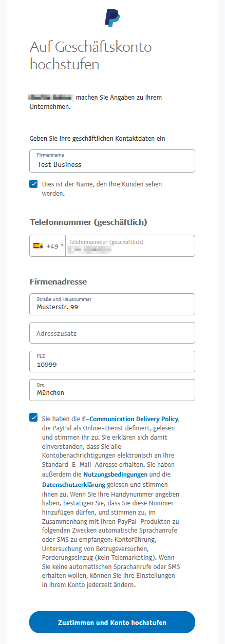This screenshot has width=225, height=644.
Task: Open the E-Communication Delivery Policy link
Action: pos(130,419)
